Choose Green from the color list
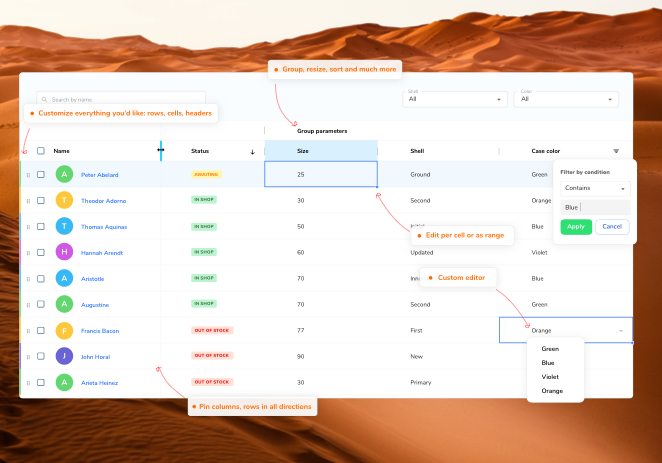This screenshot has width=662, height=463. [550, 349]
